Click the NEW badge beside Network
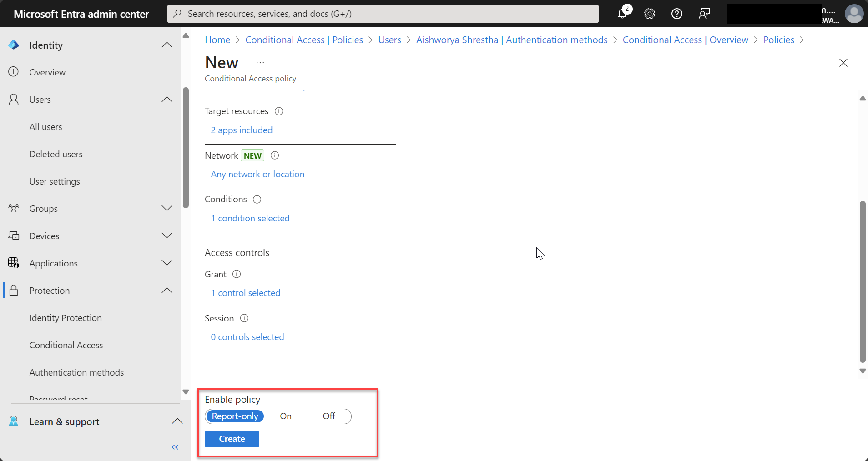 252,155
